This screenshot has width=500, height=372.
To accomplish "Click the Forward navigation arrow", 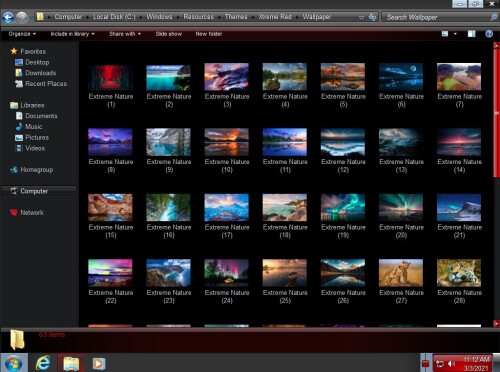I will (22, 17).
